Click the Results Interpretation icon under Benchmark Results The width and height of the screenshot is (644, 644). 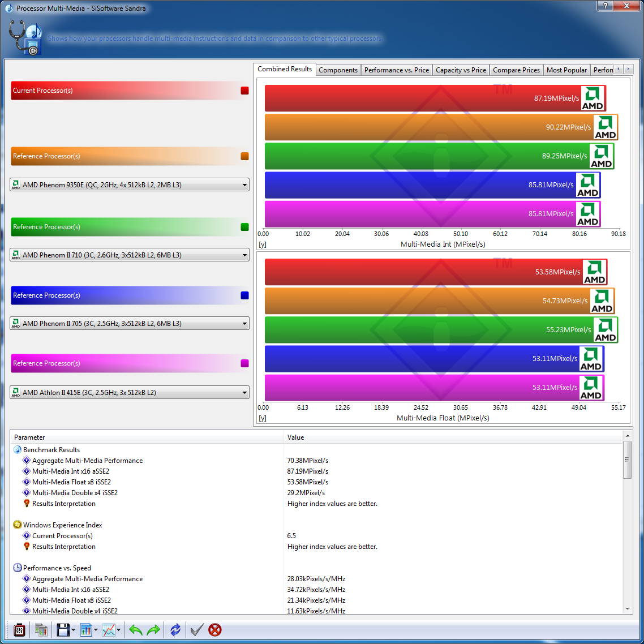pyautogui.click(x=27, y=504)
